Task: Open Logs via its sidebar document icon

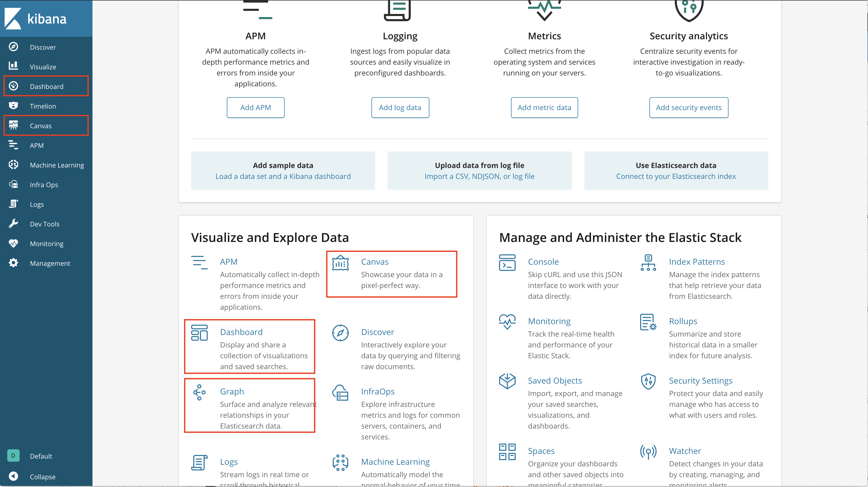Action: (x=13, y=204)
